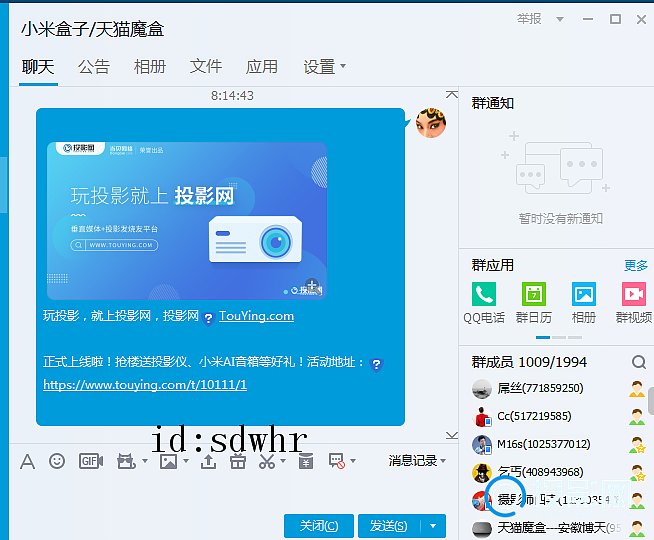The height and width of the screenshot is (540, 654).
Task: Open the sticker show dropdown arrow
Action: 145,461
